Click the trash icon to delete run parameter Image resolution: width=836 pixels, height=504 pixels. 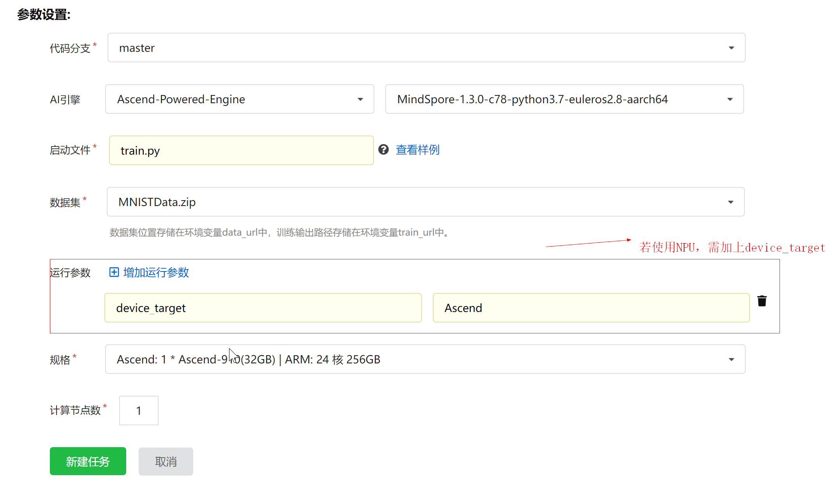pos(762,301)
